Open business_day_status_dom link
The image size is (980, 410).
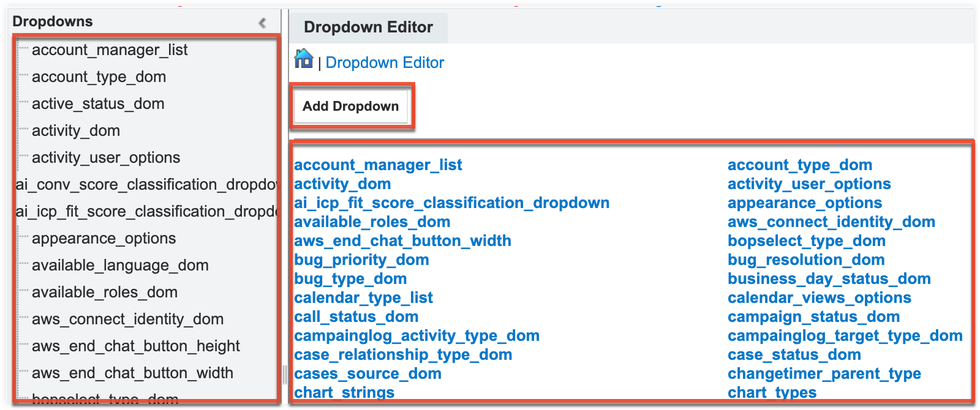[829, 279]
